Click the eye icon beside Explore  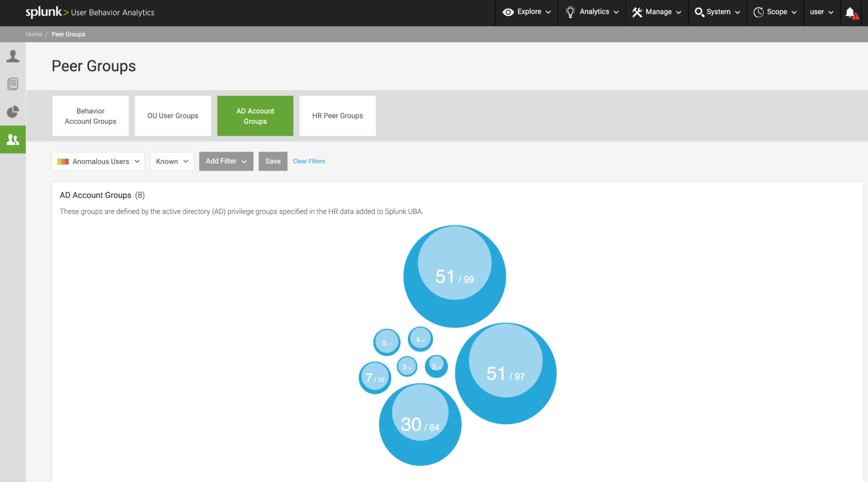(508, 12)
